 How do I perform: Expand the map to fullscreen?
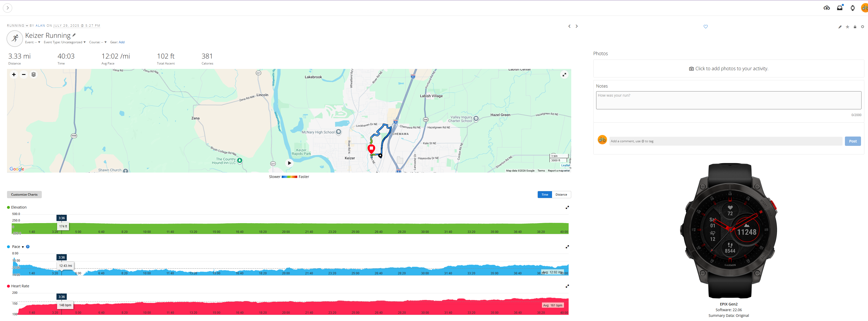point(564,74)
